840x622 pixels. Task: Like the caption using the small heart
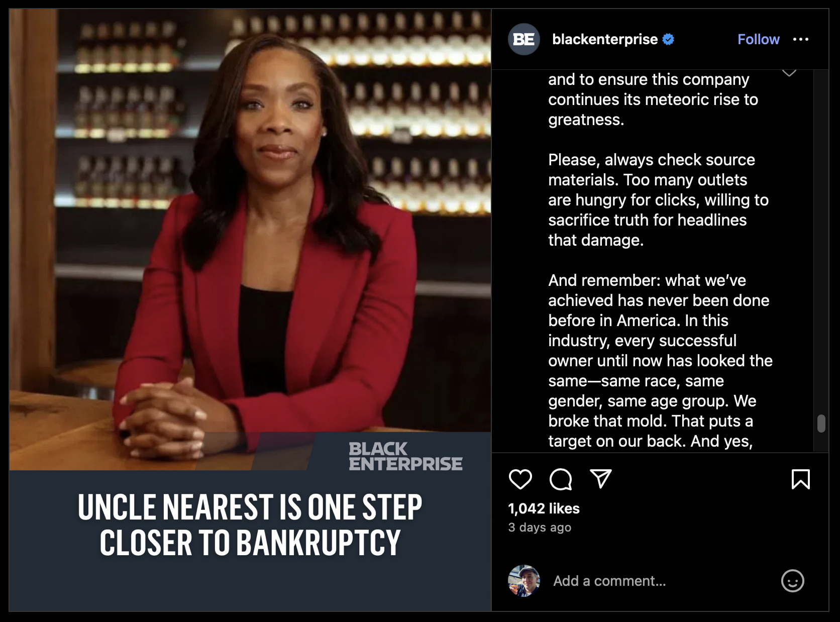(x=789, y=72)
